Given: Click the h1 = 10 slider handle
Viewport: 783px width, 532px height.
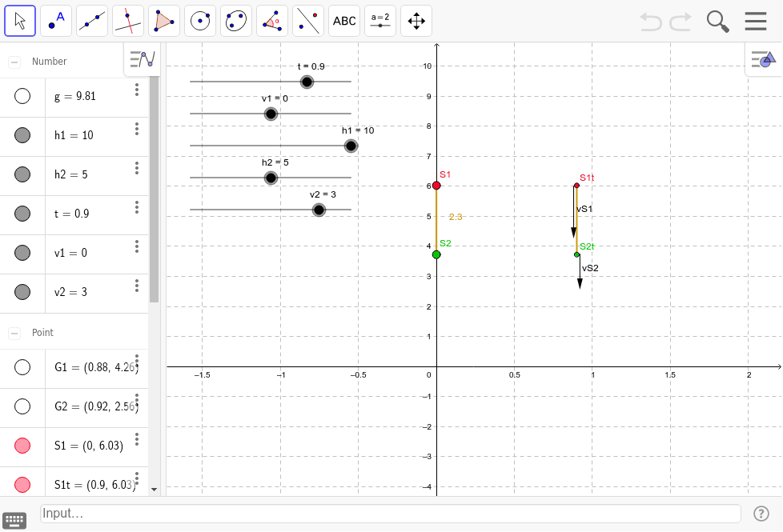Looking at the screenshot, I should (x=351, y=146).
